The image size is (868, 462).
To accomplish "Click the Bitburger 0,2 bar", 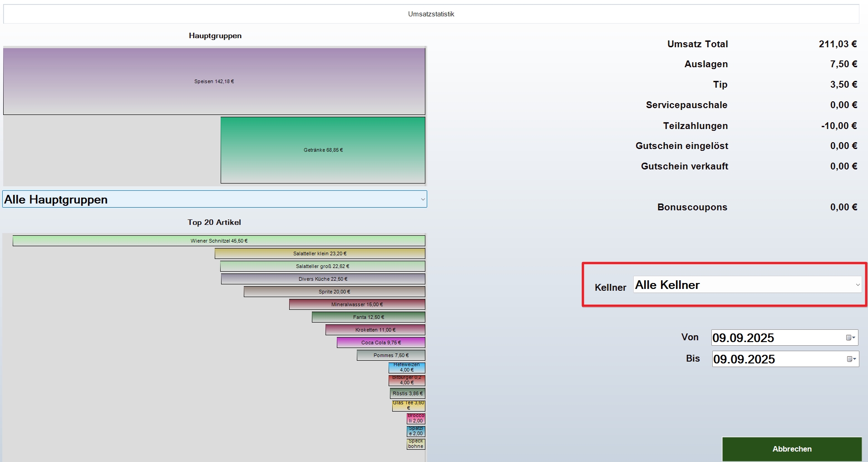I will coord(407,380).
